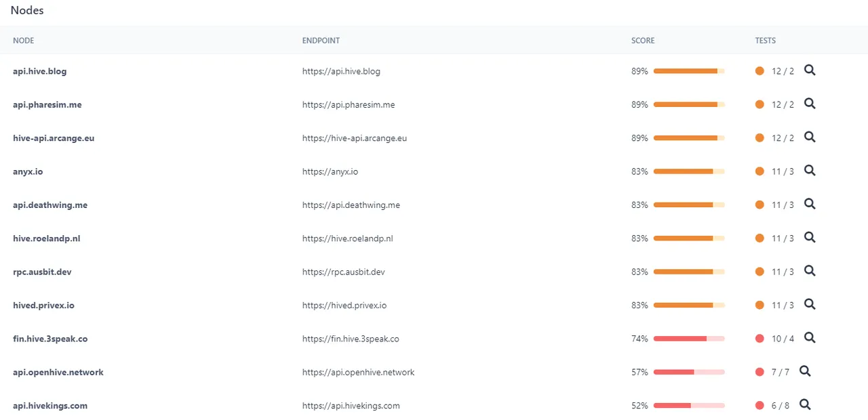Select the fin.hive.3speak.co node name

point(50,339)
